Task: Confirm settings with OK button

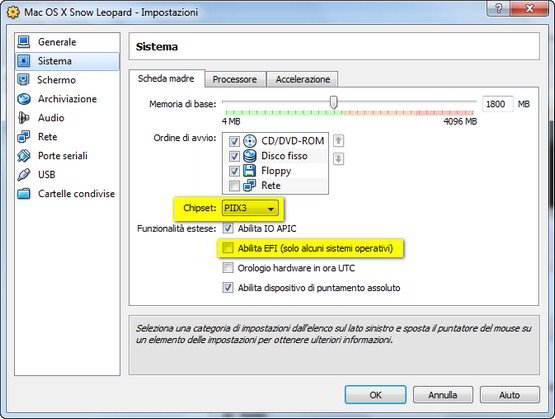Action: [376, 395]
